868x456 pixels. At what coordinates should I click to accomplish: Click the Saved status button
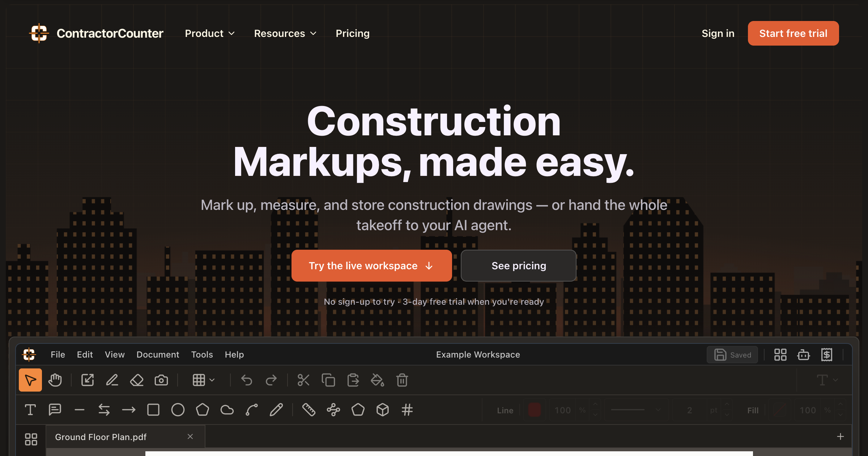732,355
